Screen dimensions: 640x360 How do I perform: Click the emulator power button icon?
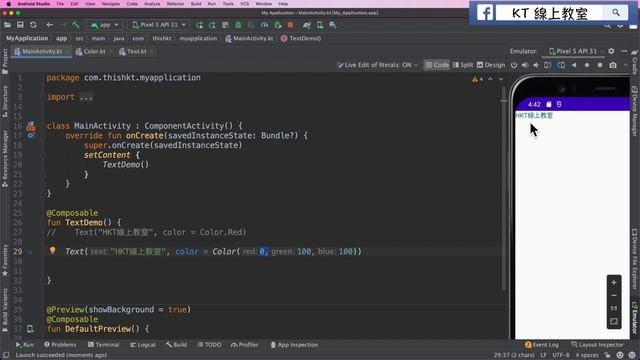514,65
